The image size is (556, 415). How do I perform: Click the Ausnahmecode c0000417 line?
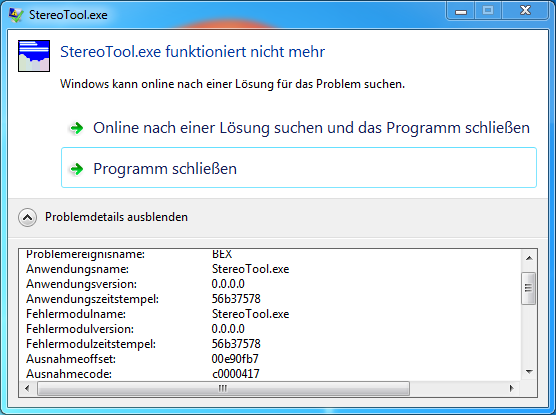(143, 374)
